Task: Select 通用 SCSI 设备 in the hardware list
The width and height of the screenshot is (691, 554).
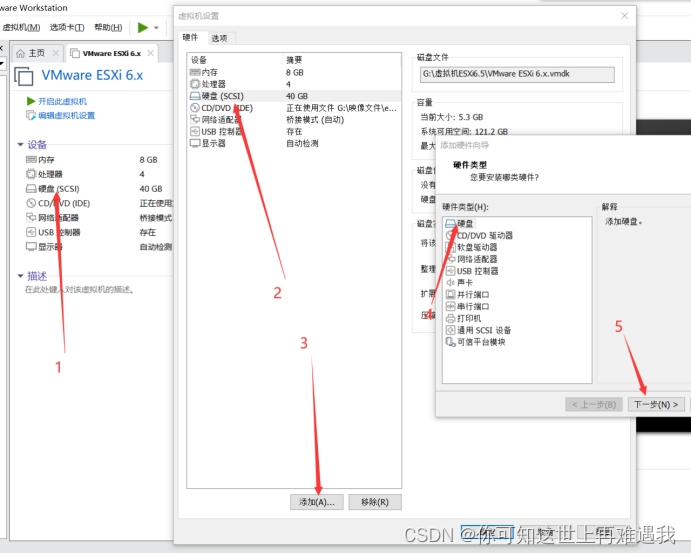Action: 479,330
